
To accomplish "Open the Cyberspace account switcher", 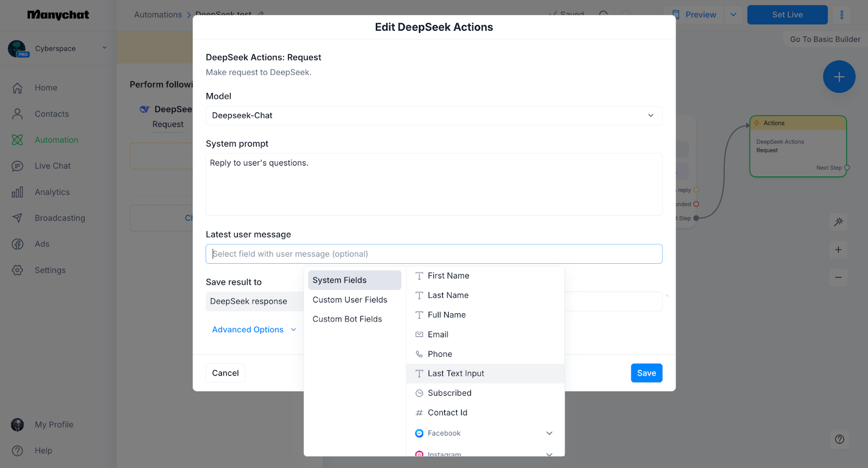I will [58, 48].
